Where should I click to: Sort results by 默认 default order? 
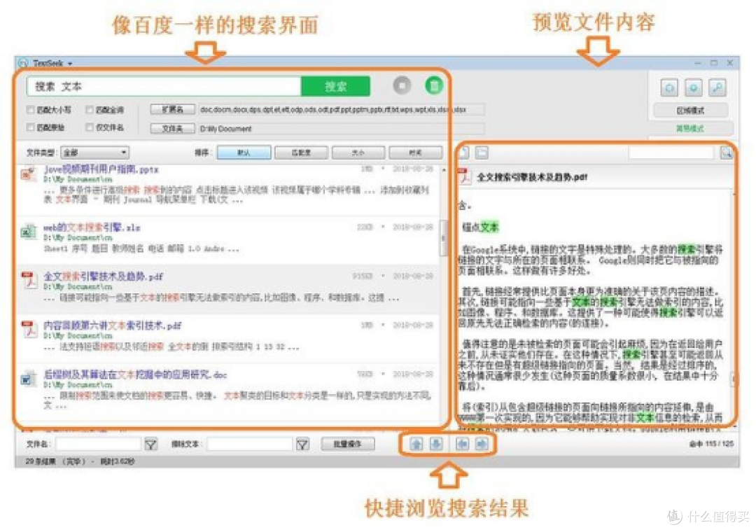tap(244, 153)
